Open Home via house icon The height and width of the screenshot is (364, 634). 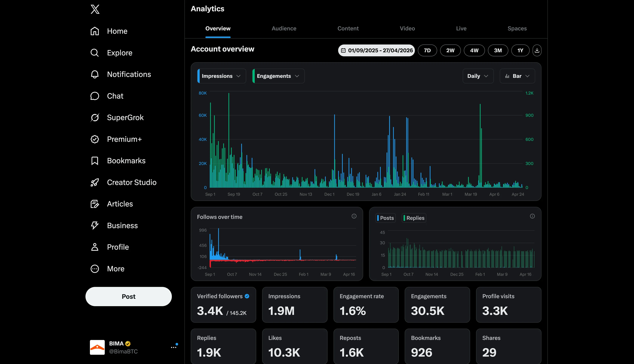(95, 31)
